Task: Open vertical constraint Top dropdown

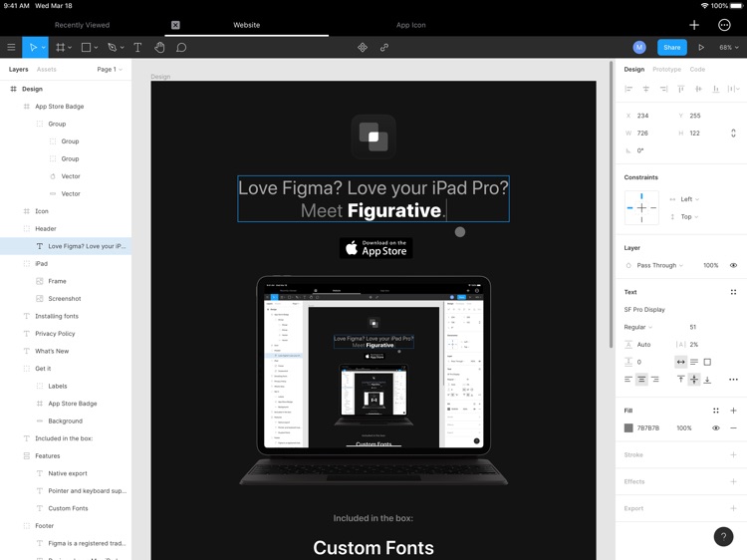Action: point(689,217)
